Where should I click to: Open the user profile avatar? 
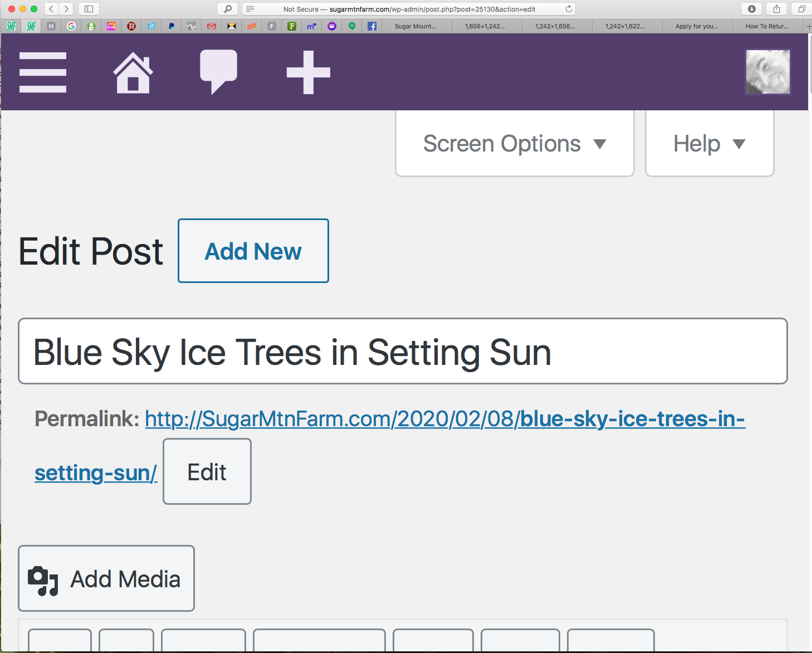(767, 72)
